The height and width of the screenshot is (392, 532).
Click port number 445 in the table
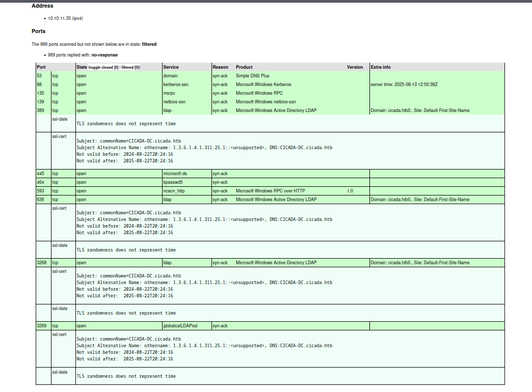tap(40, 174)
